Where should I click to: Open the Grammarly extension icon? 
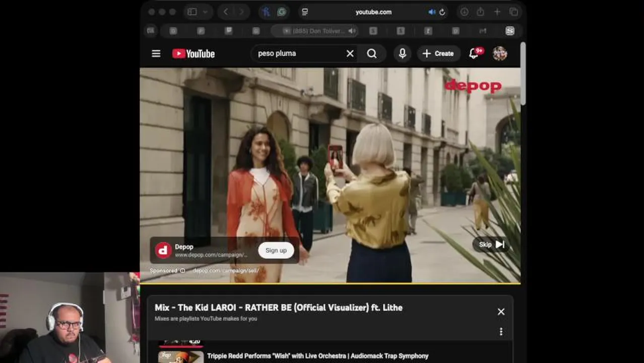282,12
